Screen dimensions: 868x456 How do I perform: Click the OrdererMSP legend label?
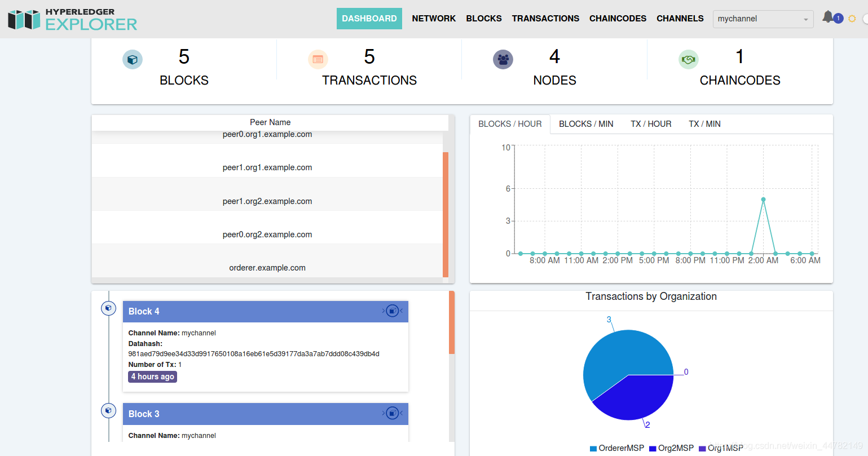(x=622, y=448)
